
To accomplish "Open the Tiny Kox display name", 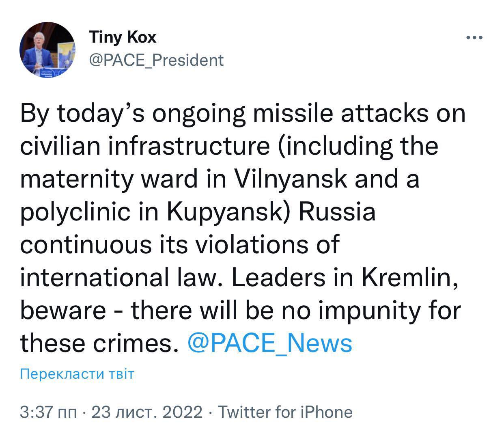I will pos(122,37).
